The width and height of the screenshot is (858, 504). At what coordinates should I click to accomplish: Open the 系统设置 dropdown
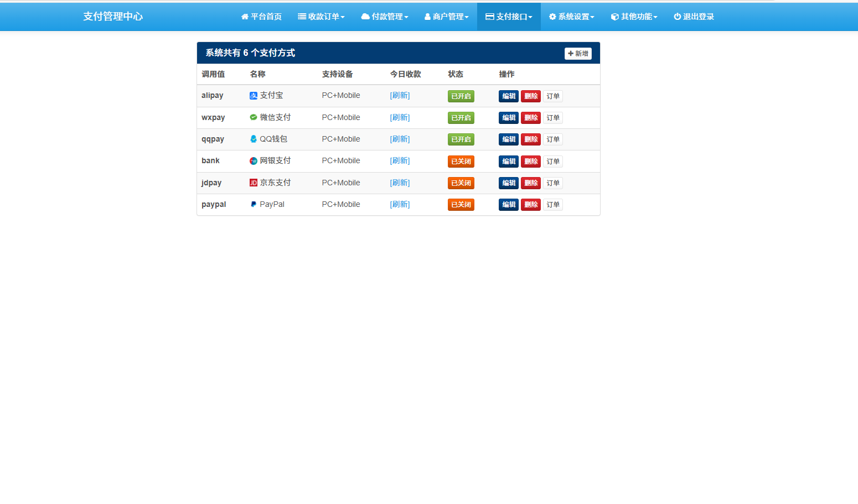point(572,17)
